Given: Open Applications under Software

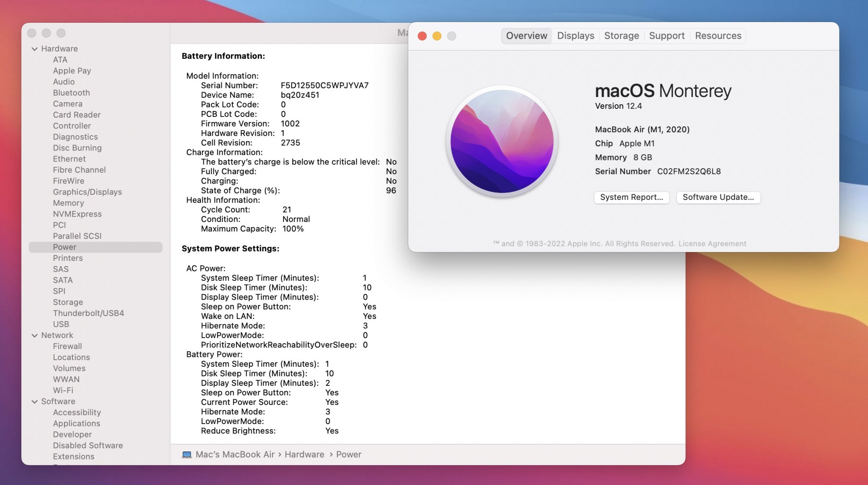Looking at the screenshot, I should click(x=77, y=423).
